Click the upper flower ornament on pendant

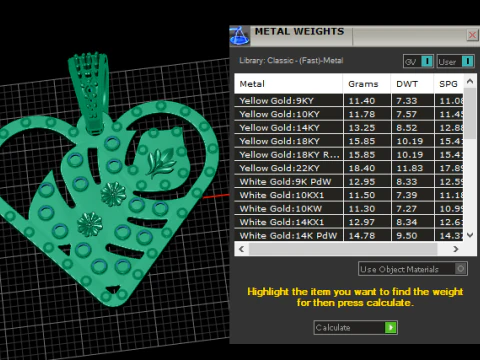coord(113,194)
